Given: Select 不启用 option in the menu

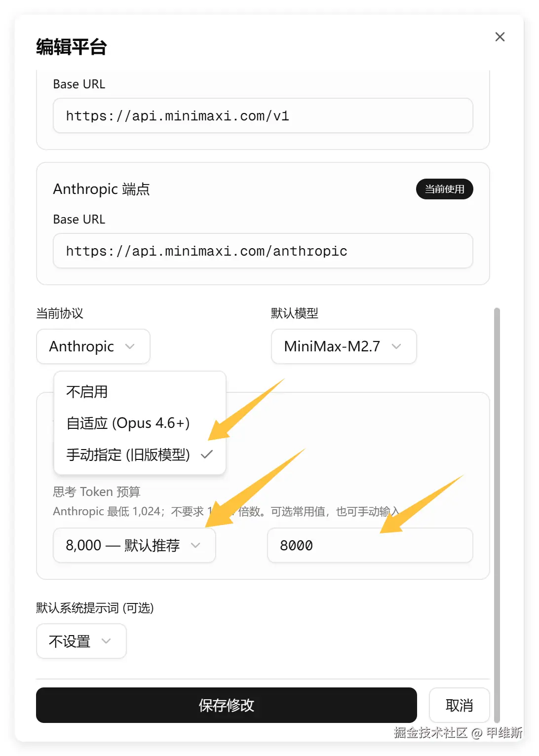Looking at the screenshot, I should coord(140,392).
